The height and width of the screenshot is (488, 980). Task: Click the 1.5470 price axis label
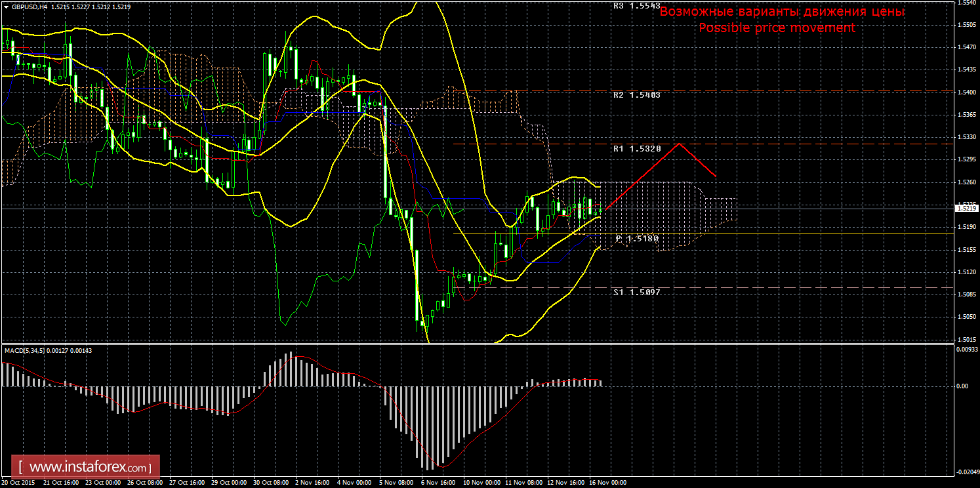[967, 47]
